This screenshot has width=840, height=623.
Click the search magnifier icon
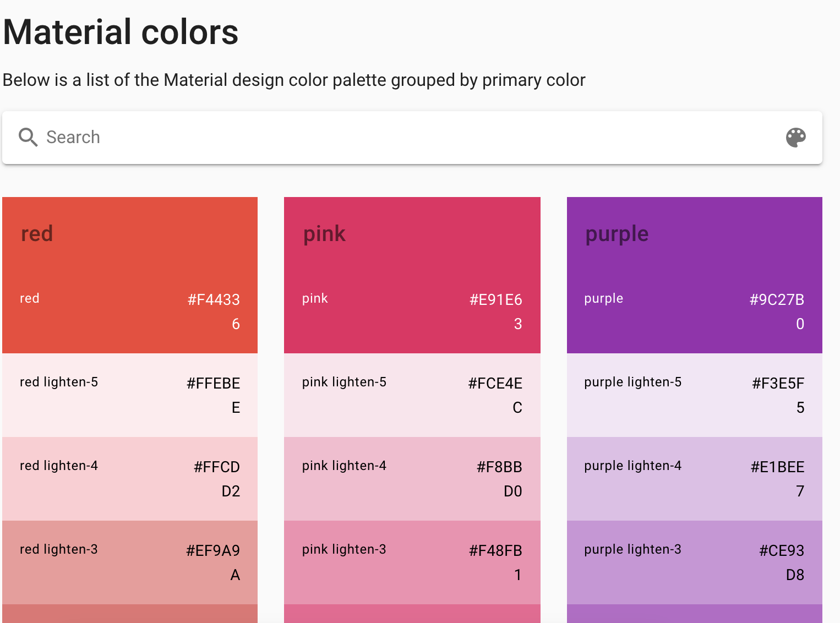(x=28, y=137)
